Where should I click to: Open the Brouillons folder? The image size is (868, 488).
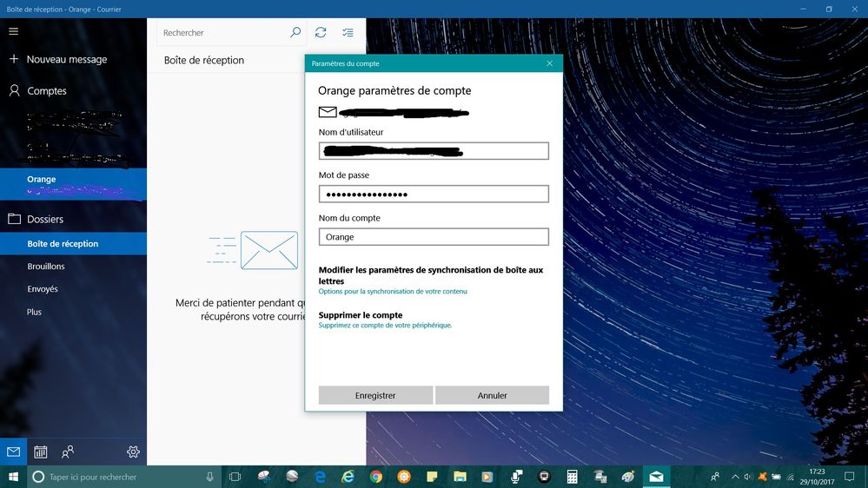[46, 266]
